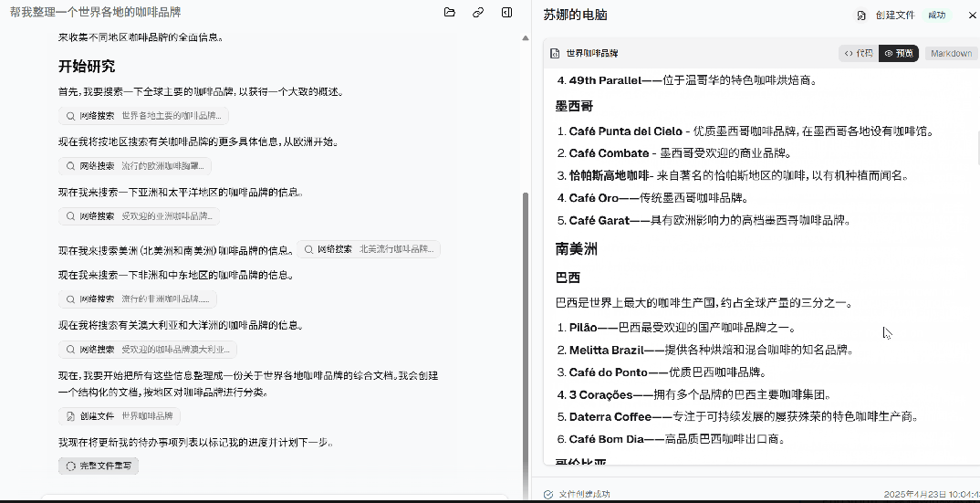
Task: Click the 开始研究 heading
Action: [x=87, y=67]
